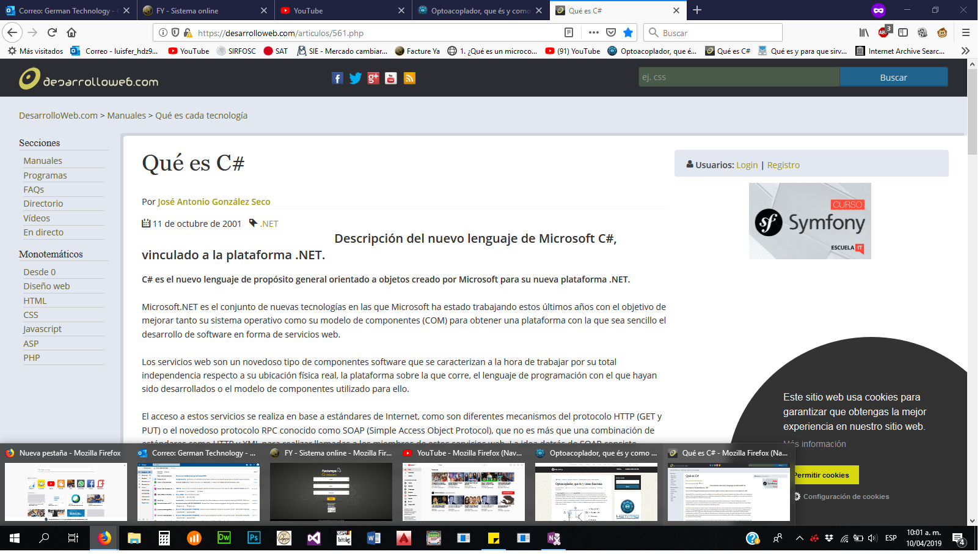This screenshot has height=554, width=980.
Task: Open Dreamweaver from the taskbar
Action: tap(224, 538)
